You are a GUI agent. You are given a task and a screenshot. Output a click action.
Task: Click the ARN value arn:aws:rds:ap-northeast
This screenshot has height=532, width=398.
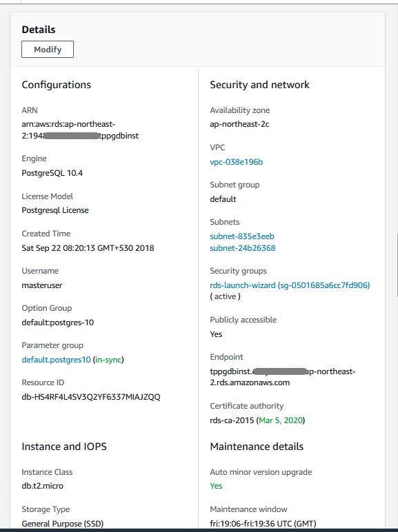click(80, 130)
